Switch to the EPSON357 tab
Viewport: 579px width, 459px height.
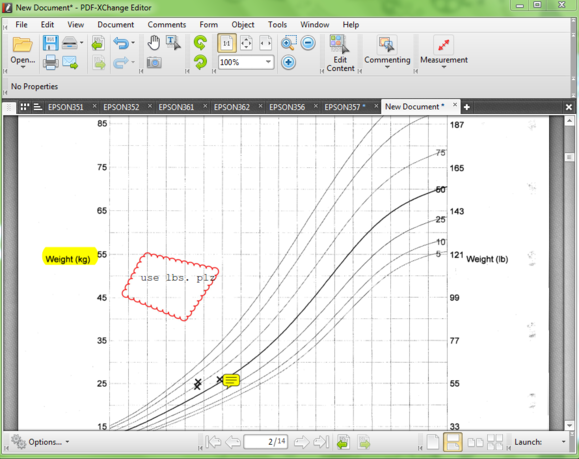[x=342, y=107]
